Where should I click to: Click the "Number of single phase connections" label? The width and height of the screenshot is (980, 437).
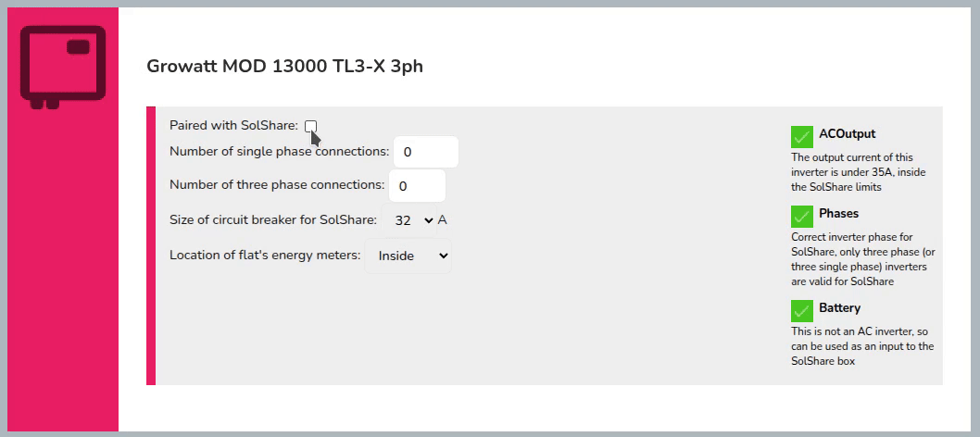279,152
